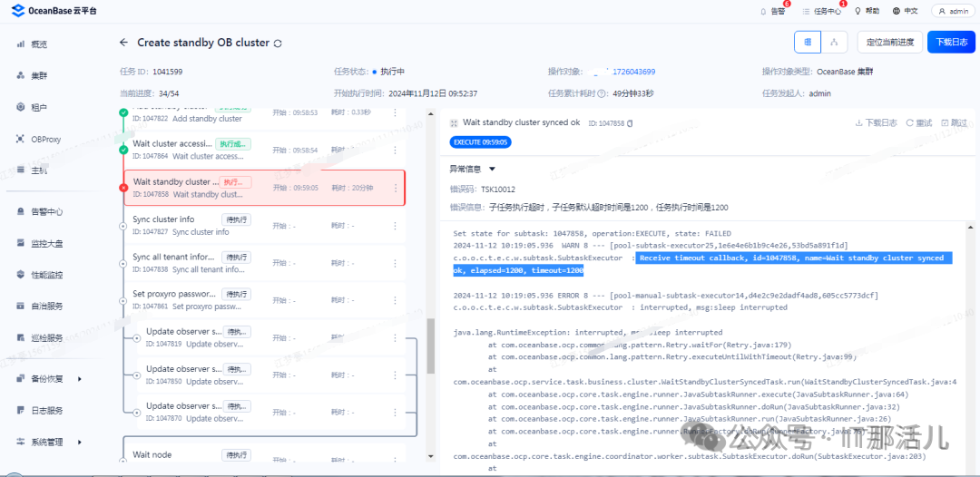
Task: Click the red failed status icon on timeline
Action: [x=123, y=188]
